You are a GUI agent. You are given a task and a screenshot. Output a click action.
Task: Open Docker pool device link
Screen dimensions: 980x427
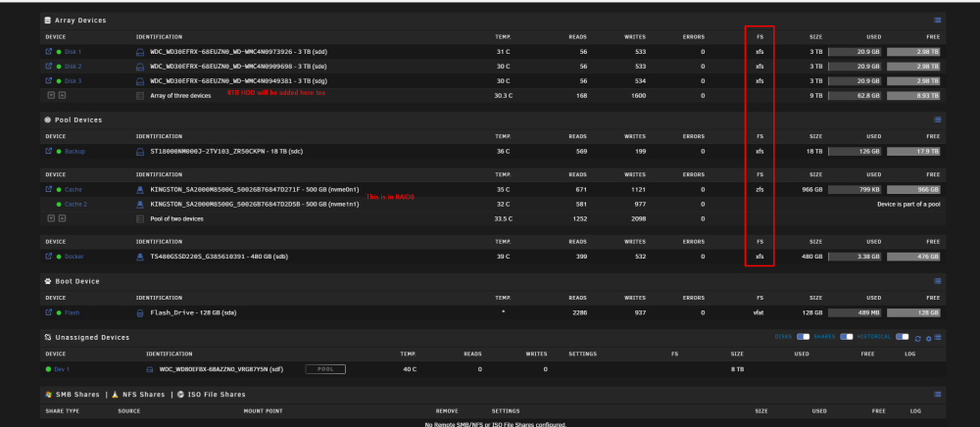[x=74, y=256]
